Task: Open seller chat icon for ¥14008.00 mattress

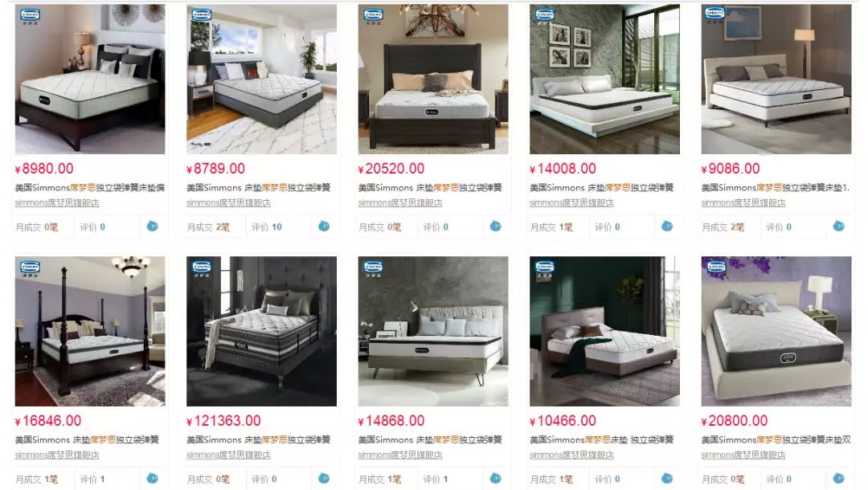Action: pyautogui.click(x=667, y=227)
